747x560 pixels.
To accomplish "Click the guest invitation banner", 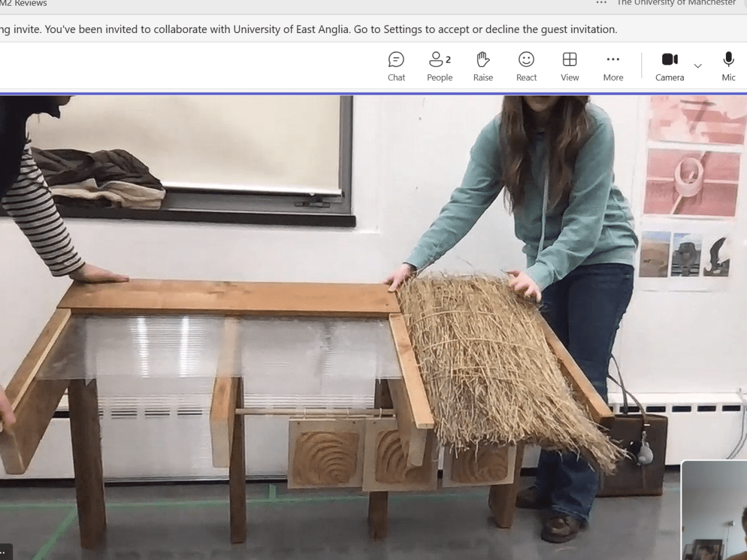I will coord(311,29).
